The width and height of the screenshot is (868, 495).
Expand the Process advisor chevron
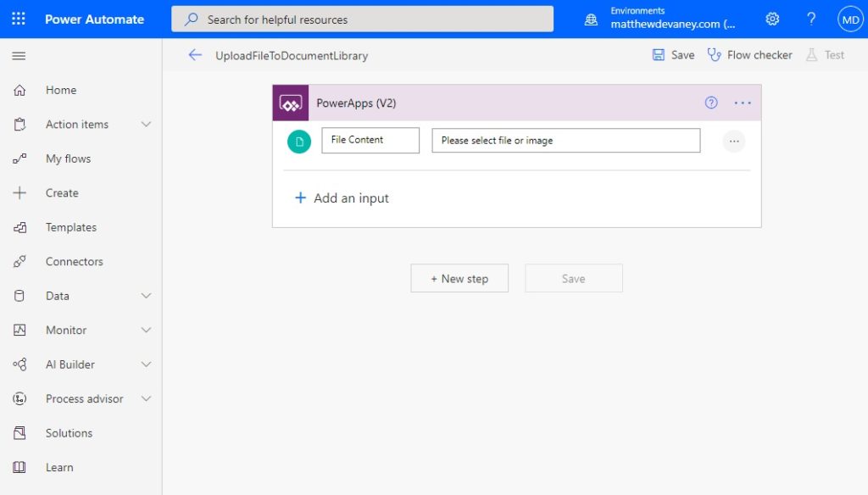click(x=146, y=398)
